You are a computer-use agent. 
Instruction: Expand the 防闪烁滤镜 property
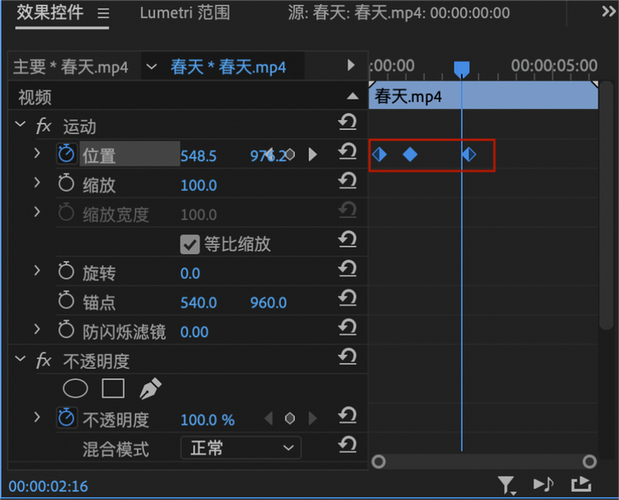[x=37, y=329]
